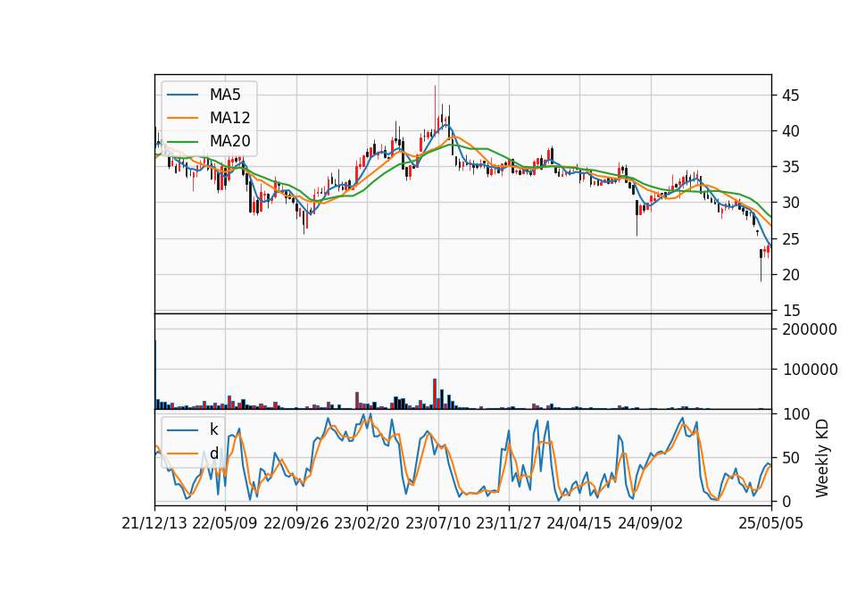The height and width of the screenshot is (616, 857).
Task: Click the price axis value 40
Action: tap(791, 131)
